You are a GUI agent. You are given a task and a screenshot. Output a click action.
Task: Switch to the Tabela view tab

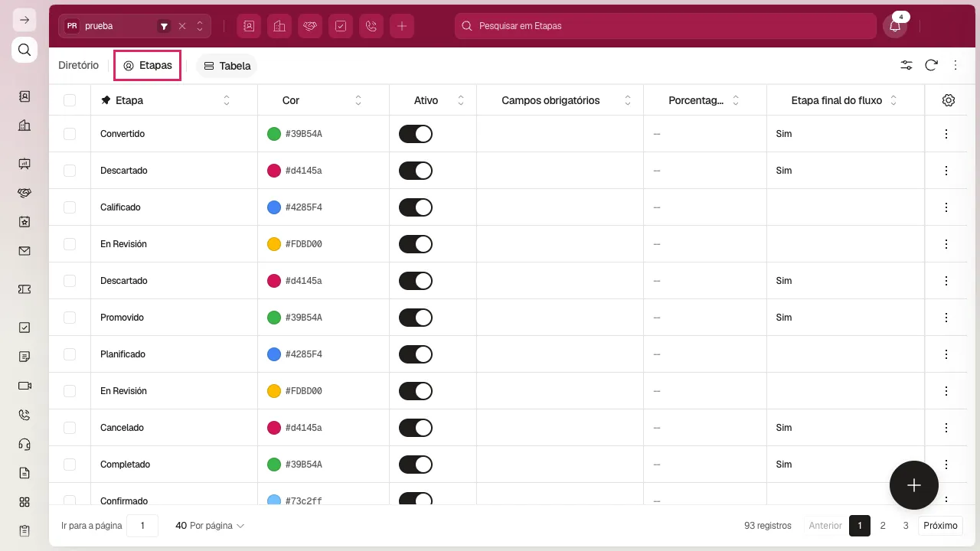[x=227, y=66]
